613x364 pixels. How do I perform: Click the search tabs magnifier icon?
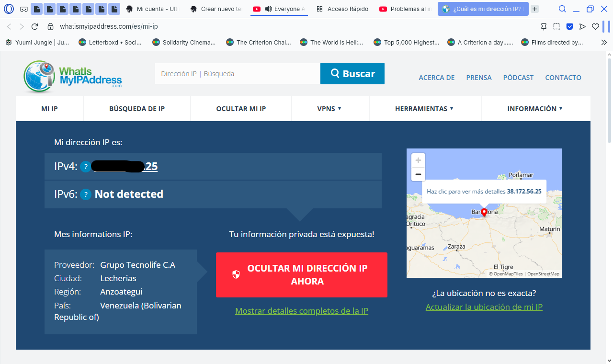point(562,9)
